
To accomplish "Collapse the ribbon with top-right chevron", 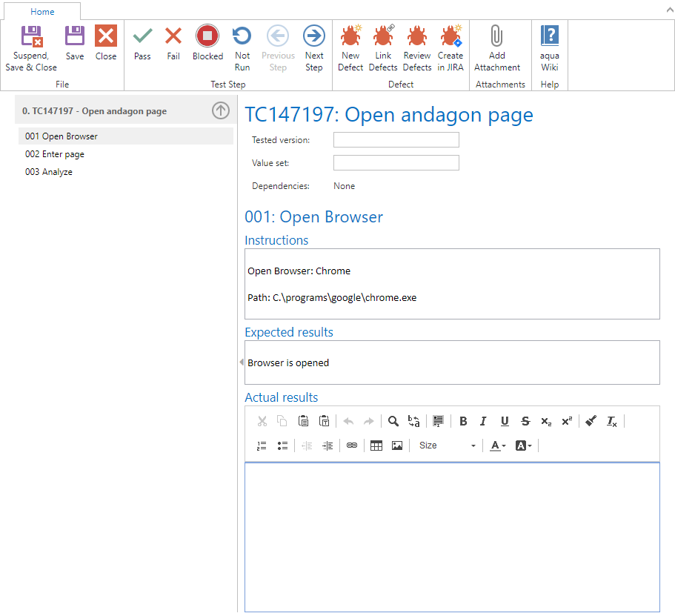I will 665,10.
